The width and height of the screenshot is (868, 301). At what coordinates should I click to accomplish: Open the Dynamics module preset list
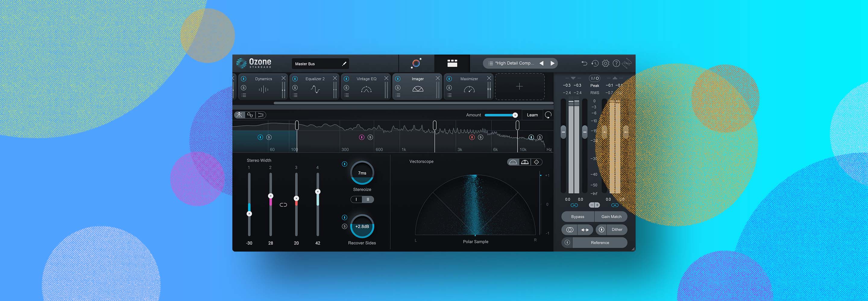tap(244, 95)
